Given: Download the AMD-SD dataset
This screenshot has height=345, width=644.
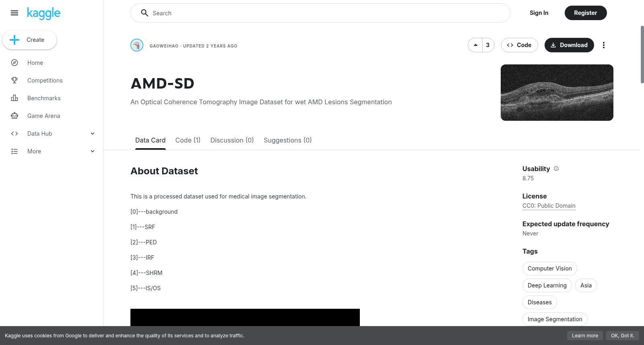Looking at the screenshot, I should coord(569,45).
